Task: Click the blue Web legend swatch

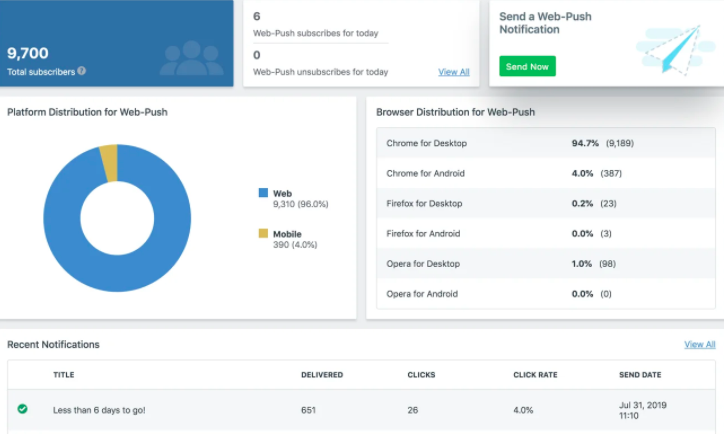Action: (263, 193)
